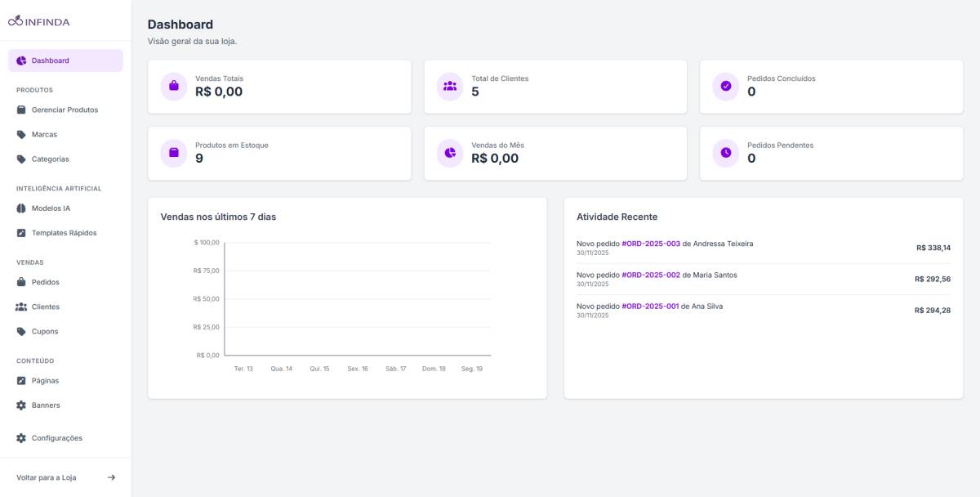Open order link #ORD-2025-003

click(x=651, y=244)
